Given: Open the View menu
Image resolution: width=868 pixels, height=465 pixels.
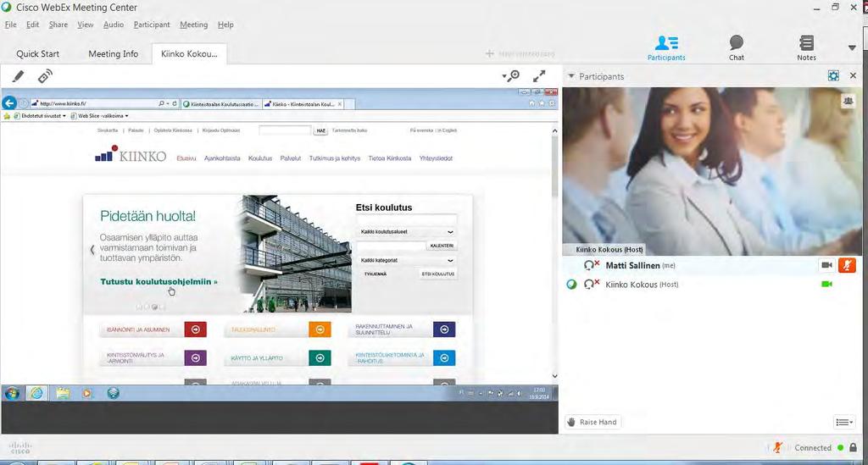Looking at the screenshot, I should click(x=86, y=25).
